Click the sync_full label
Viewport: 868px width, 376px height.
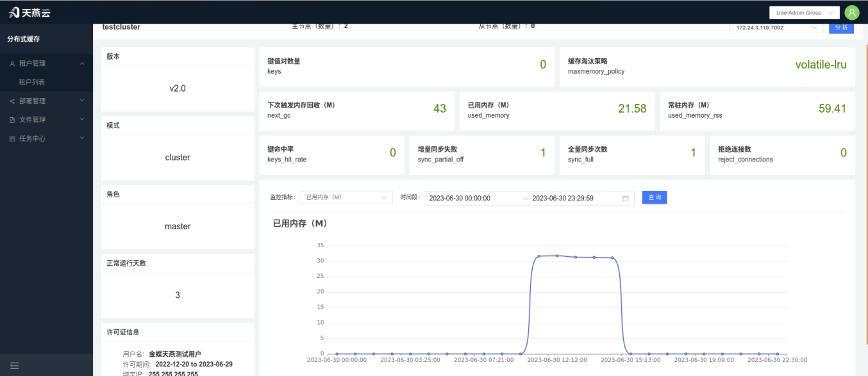(580, 159)
